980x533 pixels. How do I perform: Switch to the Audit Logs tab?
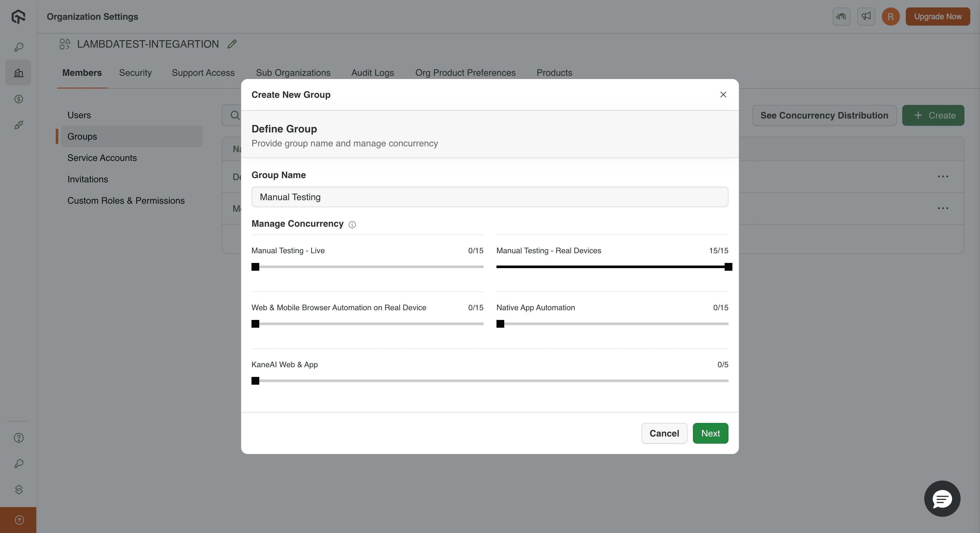point(372,73)
